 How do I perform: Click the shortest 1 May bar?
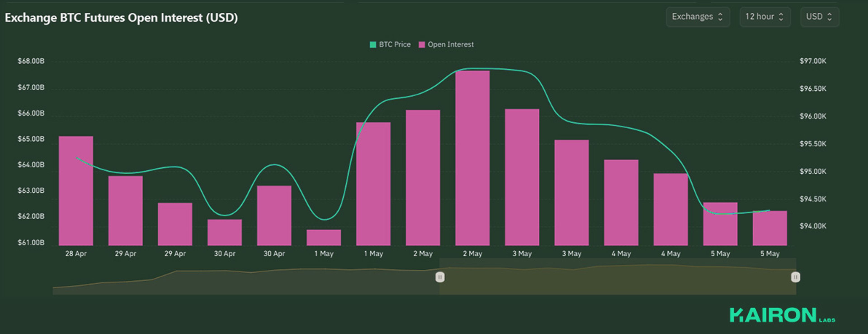click(x=323, y=238)
